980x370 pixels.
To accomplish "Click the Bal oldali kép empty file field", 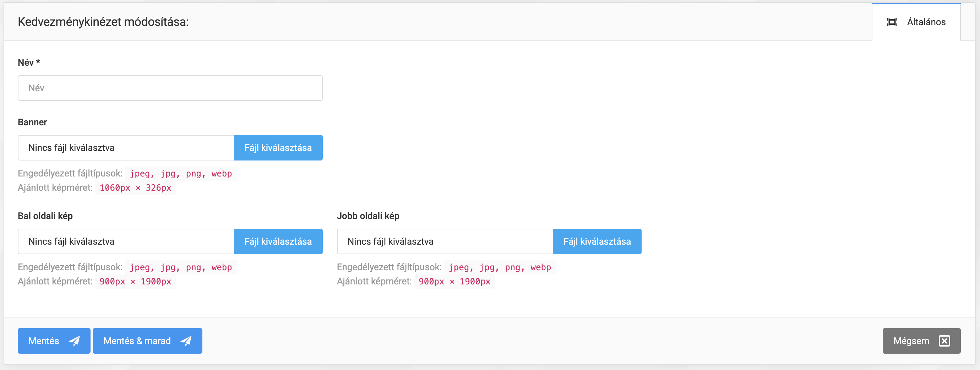I will coord(126,241).
